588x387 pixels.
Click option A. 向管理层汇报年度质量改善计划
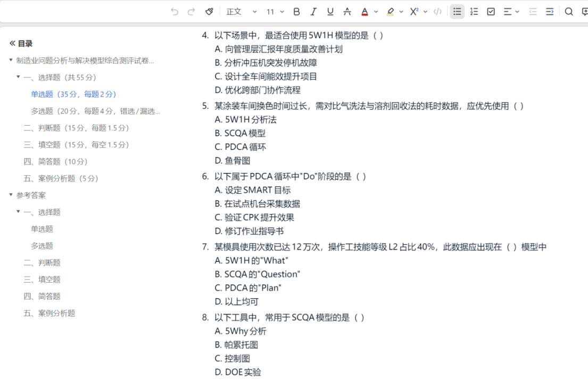click(279, 49)
